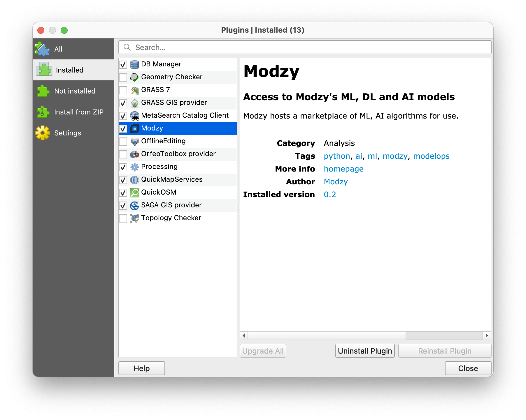
Task: Check the OrfeoToolbox provider checkbox
Action: tap(123, 154)
